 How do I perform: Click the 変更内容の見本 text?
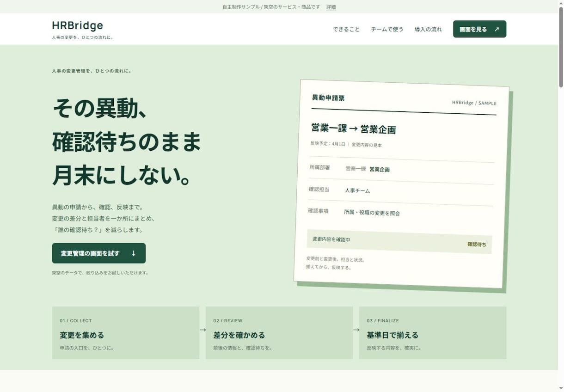[367, 145]
